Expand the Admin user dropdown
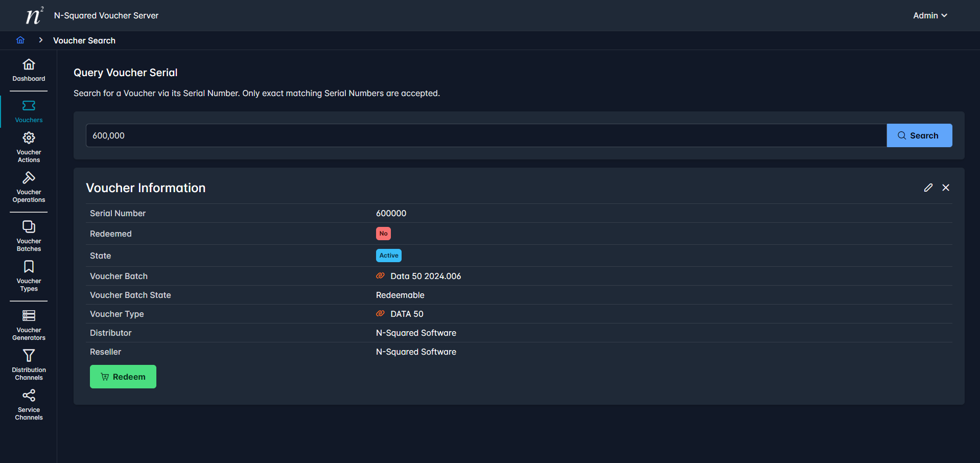Image resolution: width=980 pixels, height=463 pixels. pos(929,15)
